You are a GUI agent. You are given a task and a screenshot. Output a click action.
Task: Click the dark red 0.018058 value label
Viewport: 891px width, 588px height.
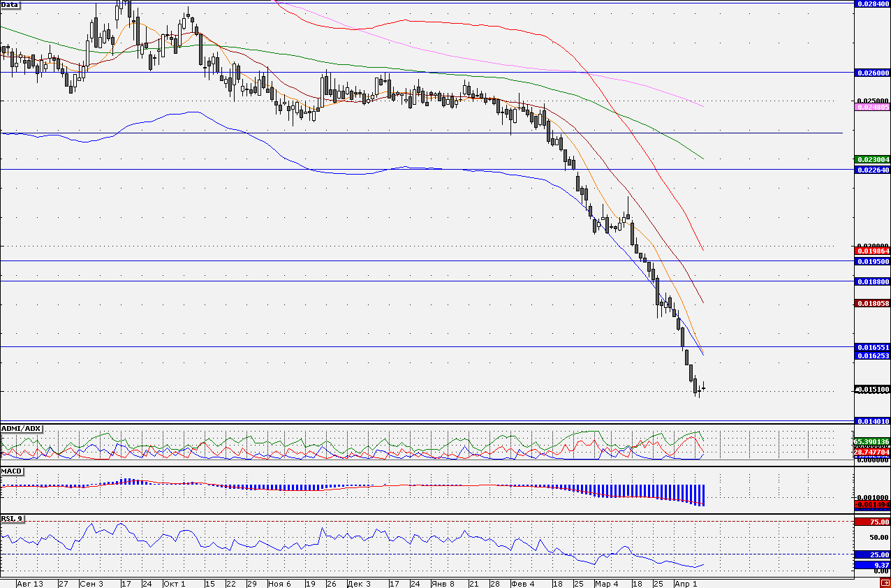tap(872, 303)
